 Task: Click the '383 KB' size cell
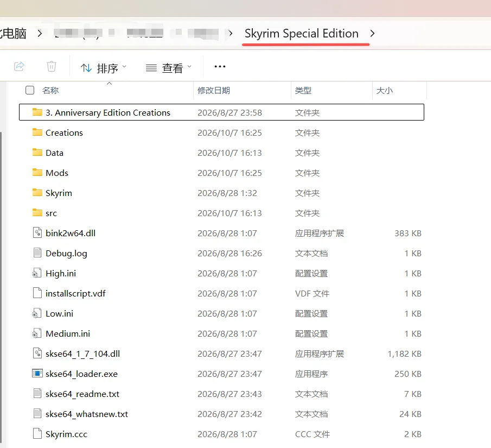(407, 234)
